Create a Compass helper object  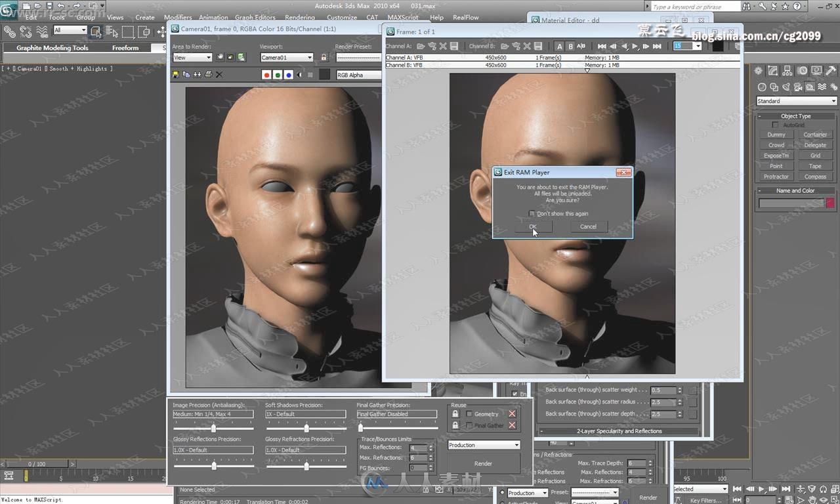[x=815, y=177]
